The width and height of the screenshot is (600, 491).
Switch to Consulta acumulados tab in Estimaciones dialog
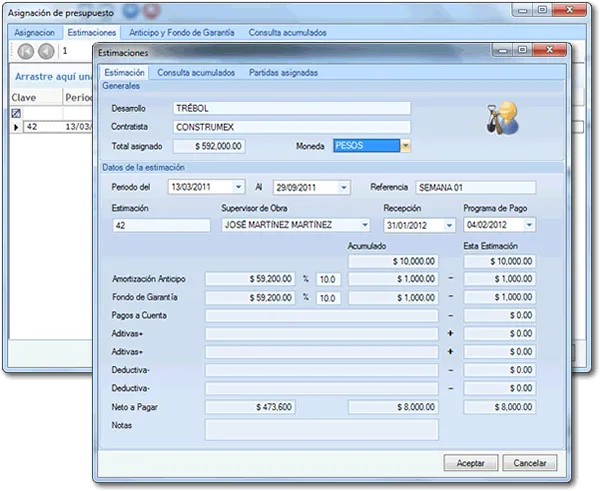click(x=196, y=73)
